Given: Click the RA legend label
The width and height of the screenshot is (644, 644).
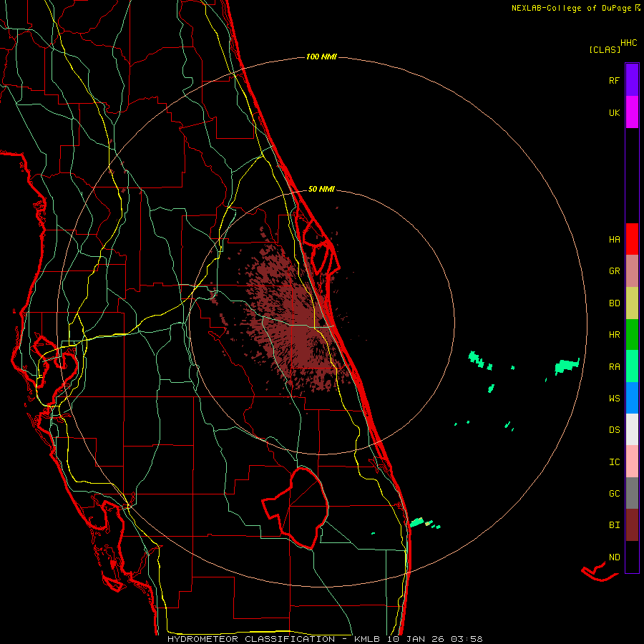Looking at the screenshot, I should [614, 367].
